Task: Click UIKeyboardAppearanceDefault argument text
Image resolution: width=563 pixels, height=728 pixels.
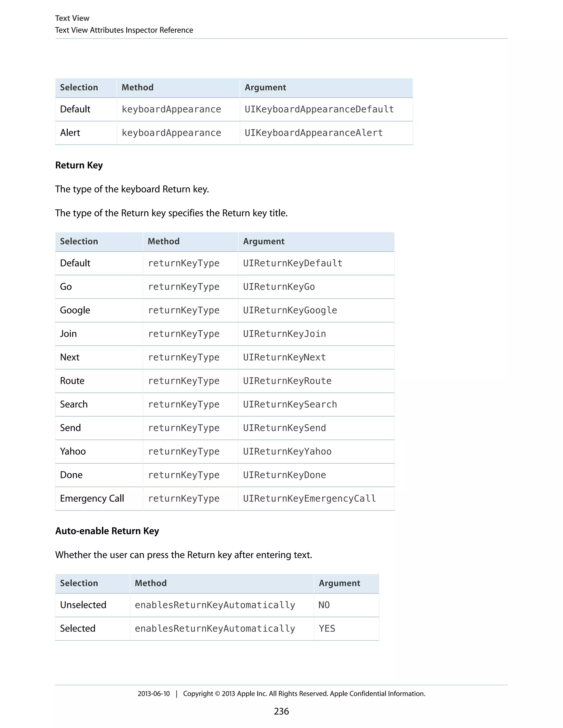Action: 319,109
